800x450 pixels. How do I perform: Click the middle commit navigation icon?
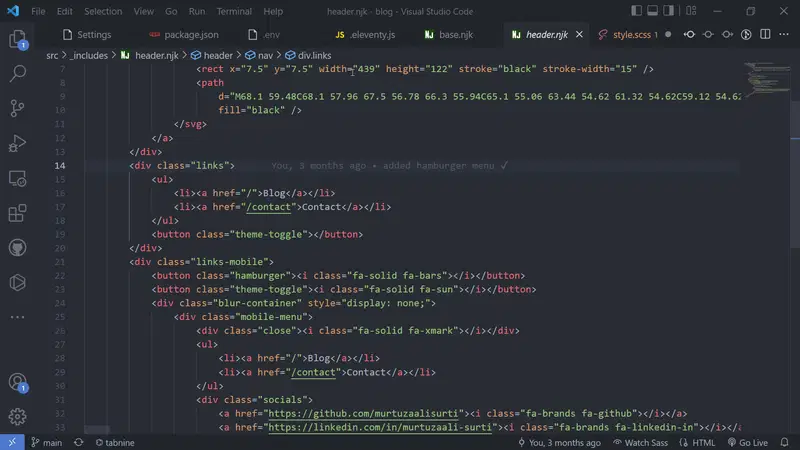708,34
